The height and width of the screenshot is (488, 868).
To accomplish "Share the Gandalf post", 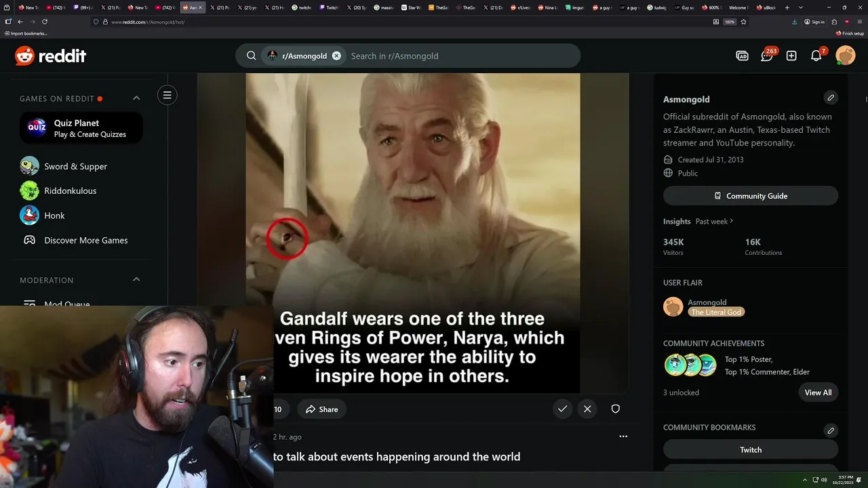I will coord(321,409).
